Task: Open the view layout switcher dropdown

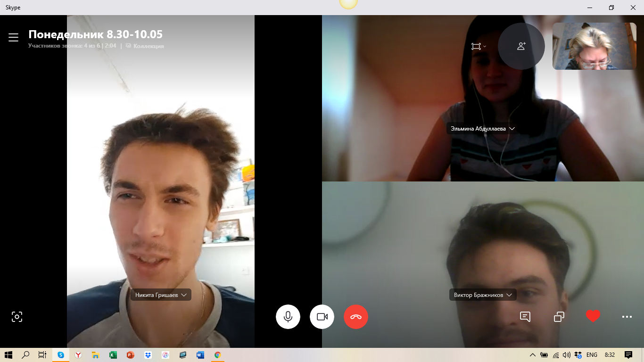Action: [x=479, y=46]
